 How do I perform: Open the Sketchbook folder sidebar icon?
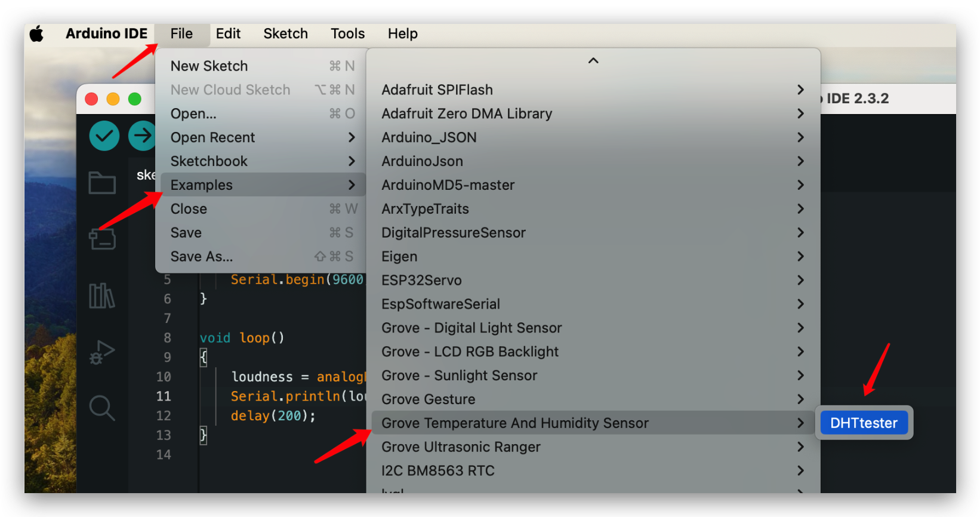[102, 183]
